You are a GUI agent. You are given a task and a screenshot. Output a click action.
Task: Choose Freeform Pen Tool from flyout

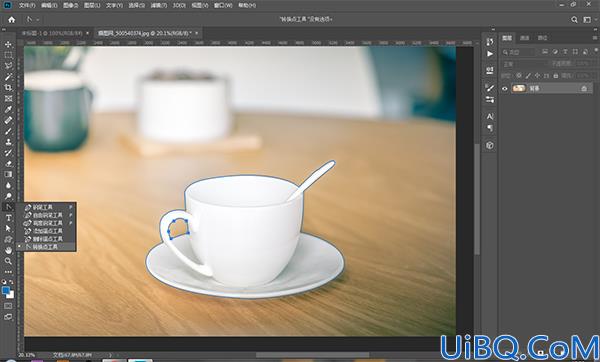[47, 215]
